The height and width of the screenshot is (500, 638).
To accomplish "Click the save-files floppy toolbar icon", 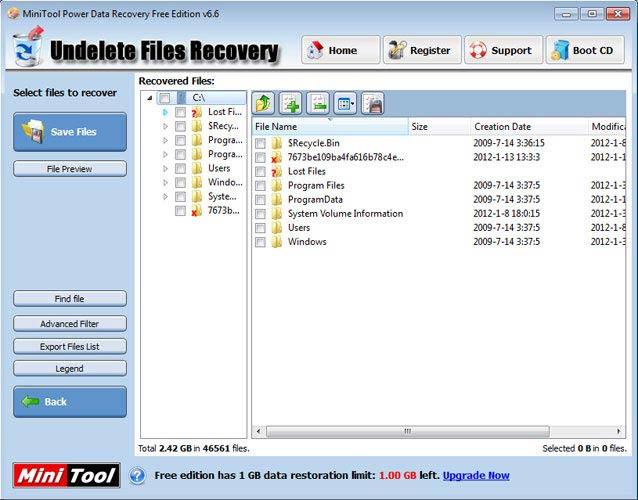I will (372, 104).
